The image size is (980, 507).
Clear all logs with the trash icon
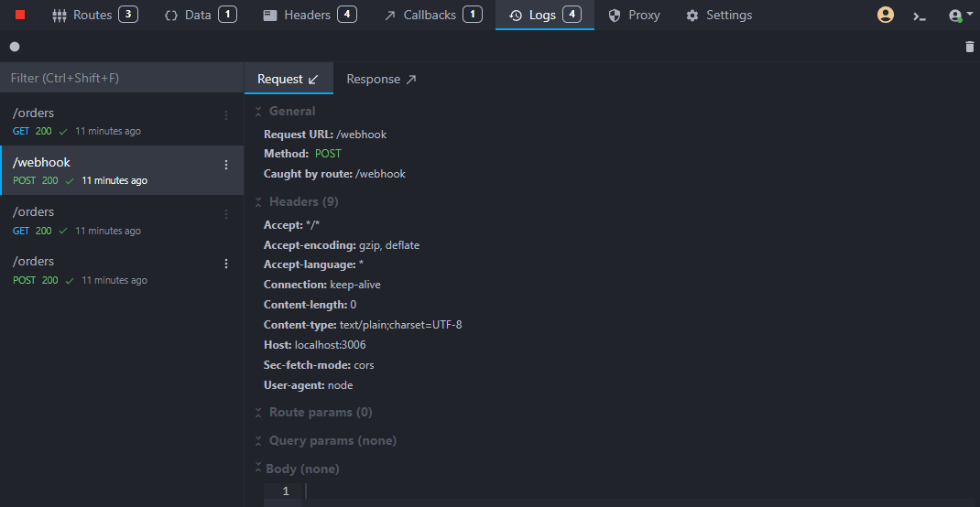(970, 47)
